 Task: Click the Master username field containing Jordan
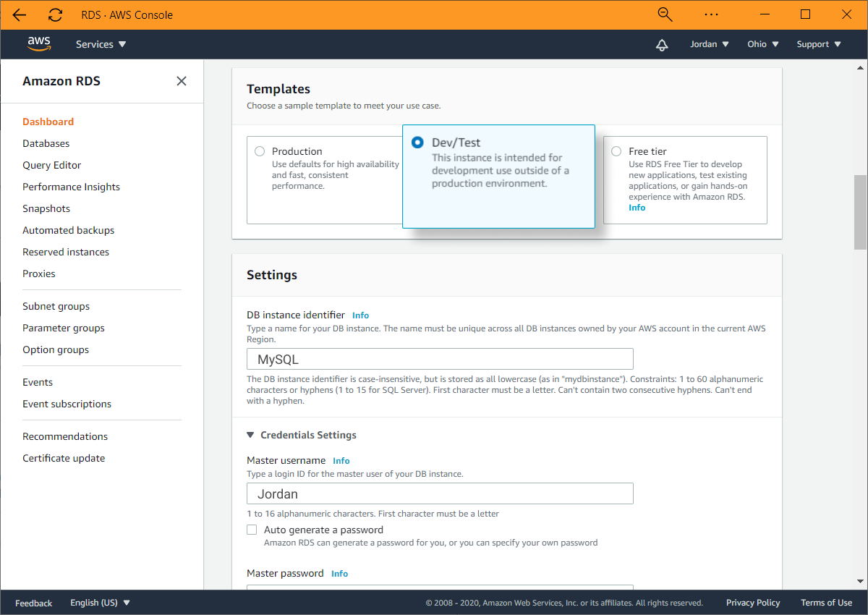(x=440, y=494)
